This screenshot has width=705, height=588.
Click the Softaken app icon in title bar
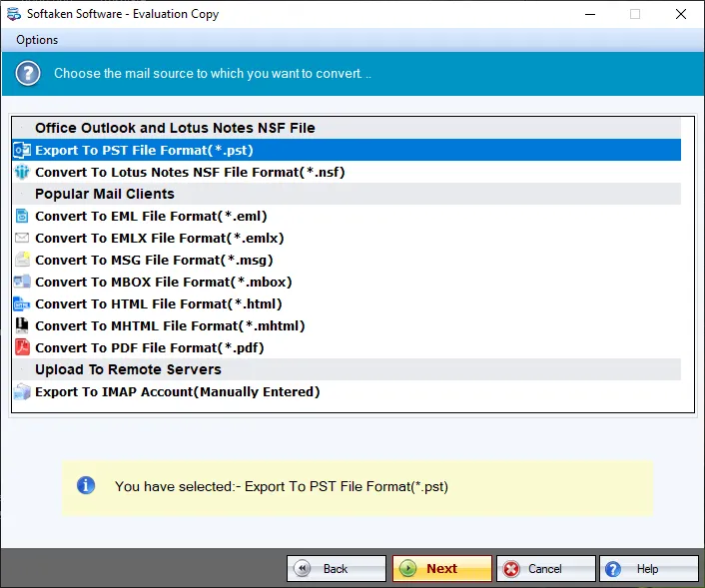(14, 14)
